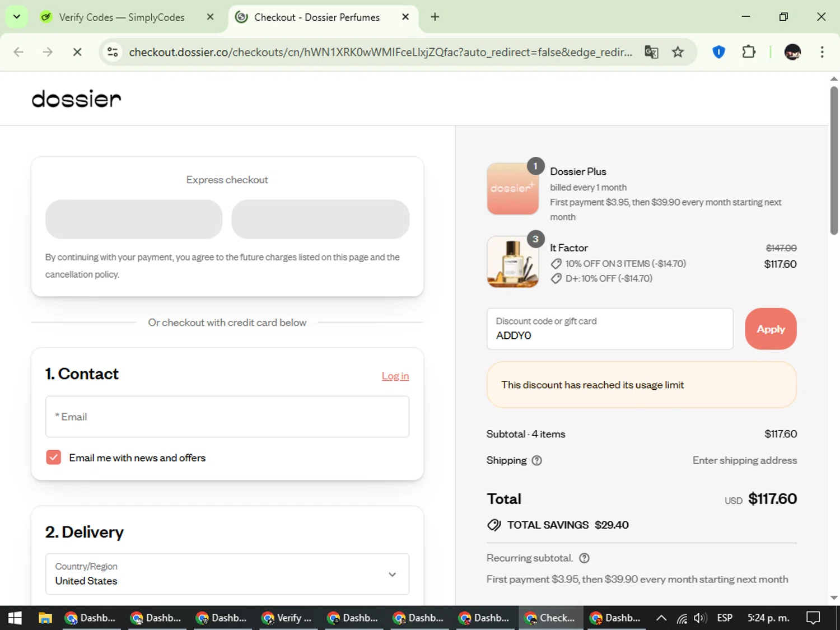This screenshot has height=630, width=840.
Task: Open the Extensions puzzle menu
Action: pyautogui.click(x=749, y=52)
